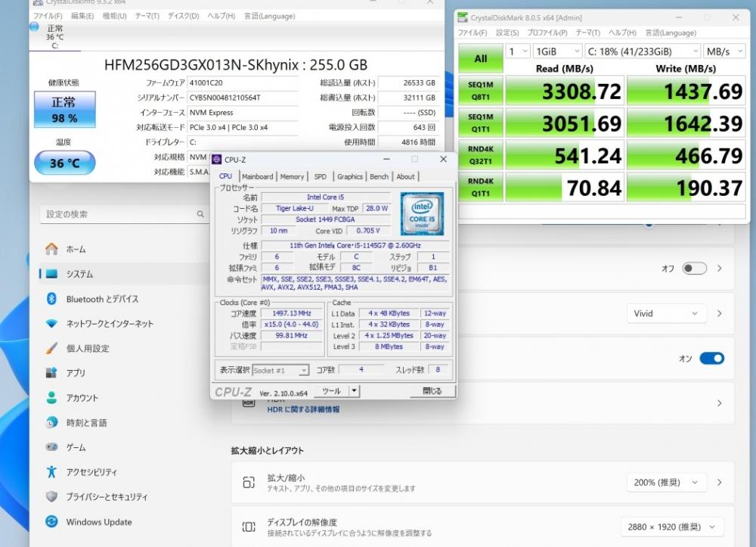The image size is (756, 547).
Task: Select the システム monitor icon in Settings
Action: coord(51,274)
